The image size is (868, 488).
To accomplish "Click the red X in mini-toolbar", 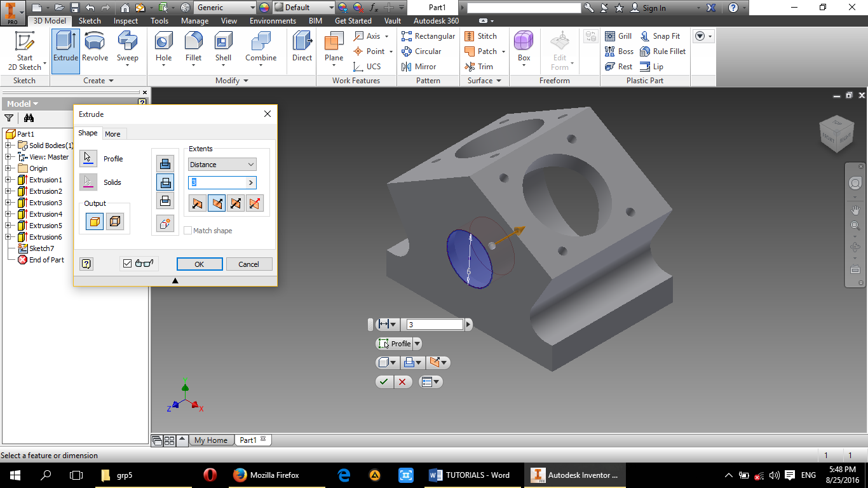I will point(402,382).
